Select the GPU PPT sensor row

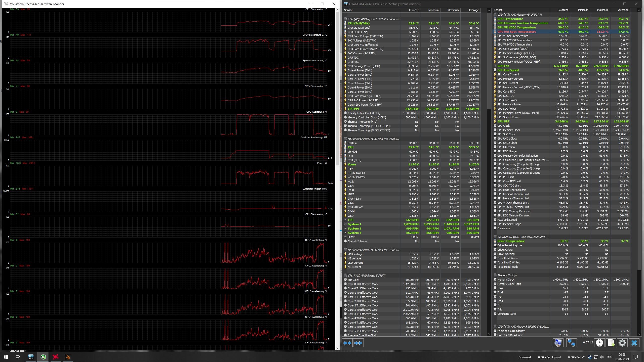click(x=561, y=121)
